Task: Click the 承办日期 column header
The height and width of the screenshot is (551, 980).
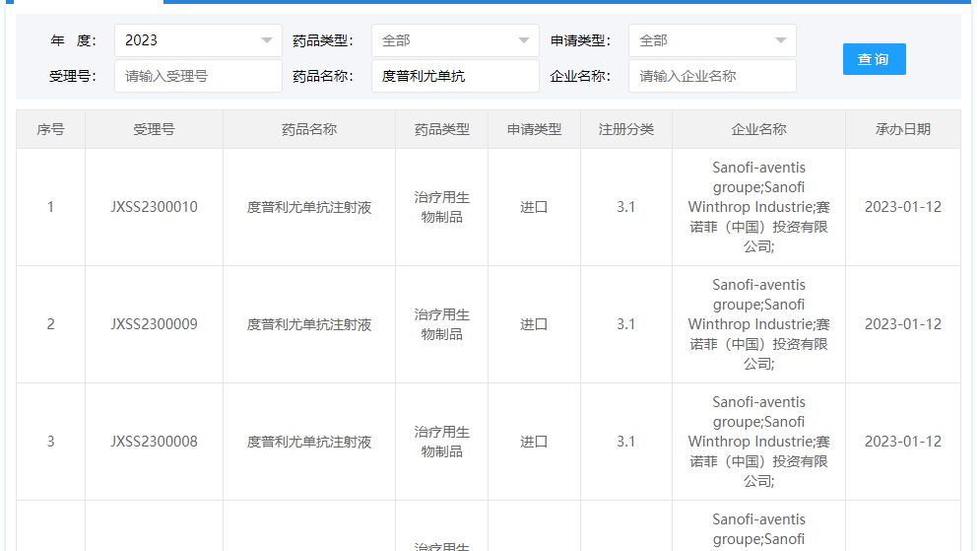Action: tap(902, 129)
